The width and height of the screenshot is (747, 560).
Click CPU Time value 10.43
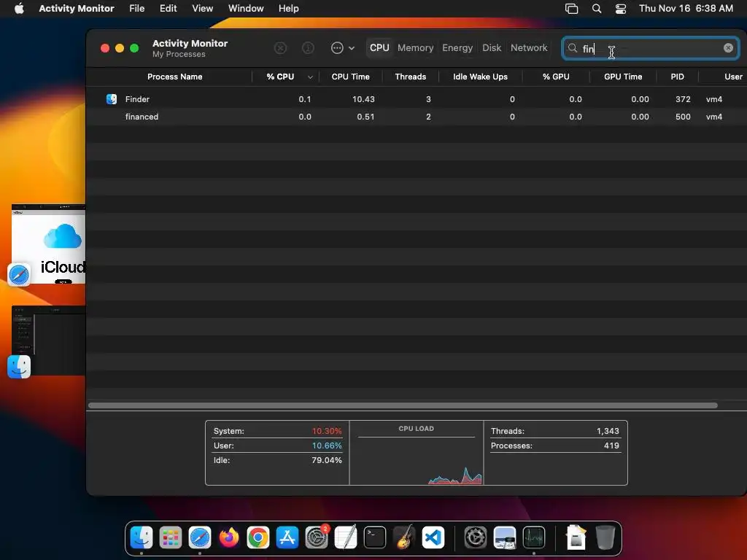pyautogui.click(x=363, y=99)
